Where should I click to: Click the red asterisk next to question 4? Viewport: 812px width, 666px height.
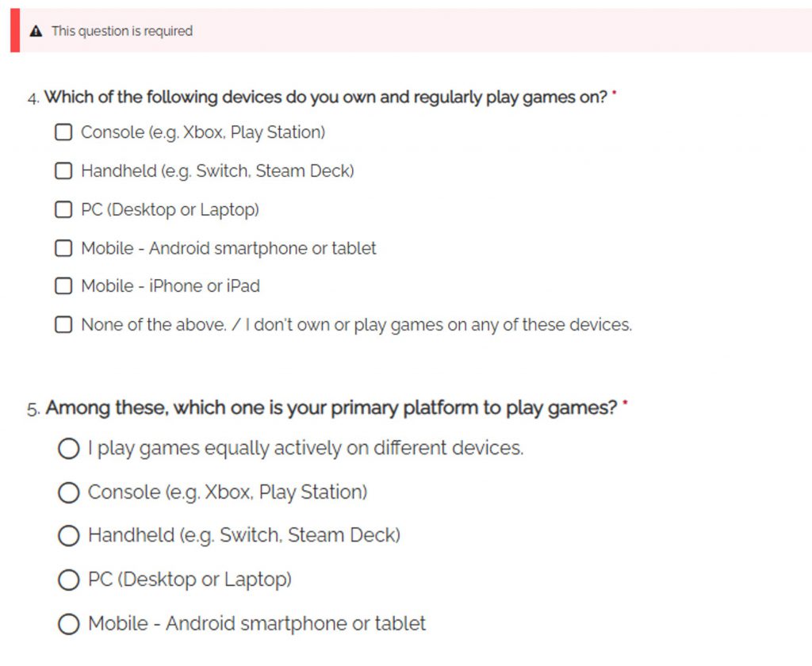(615, 94)
